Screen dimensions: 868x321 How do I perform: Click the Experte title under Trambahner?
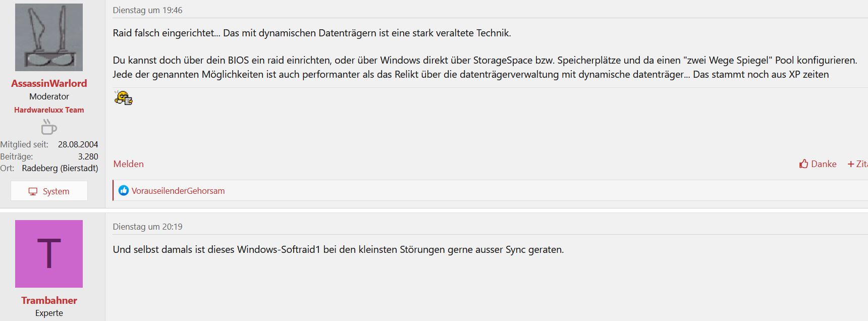[49, 313]
